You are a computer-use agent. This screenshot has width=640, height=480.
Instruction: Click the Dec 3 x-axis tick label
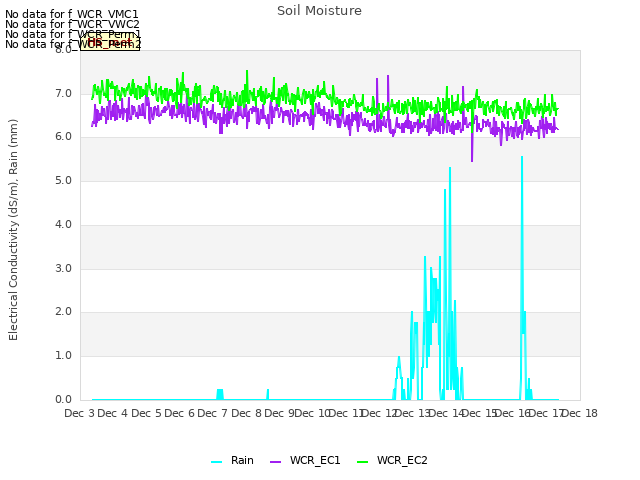[80, 413]
